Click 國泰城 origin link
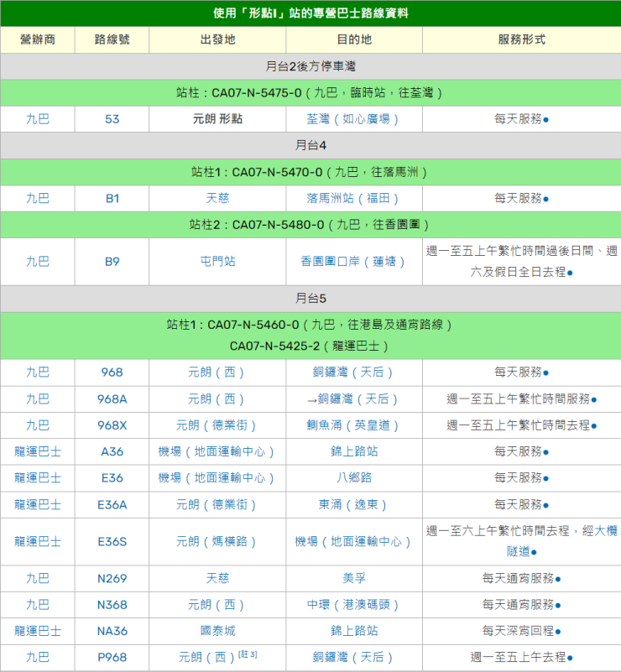 click(217, 631)
